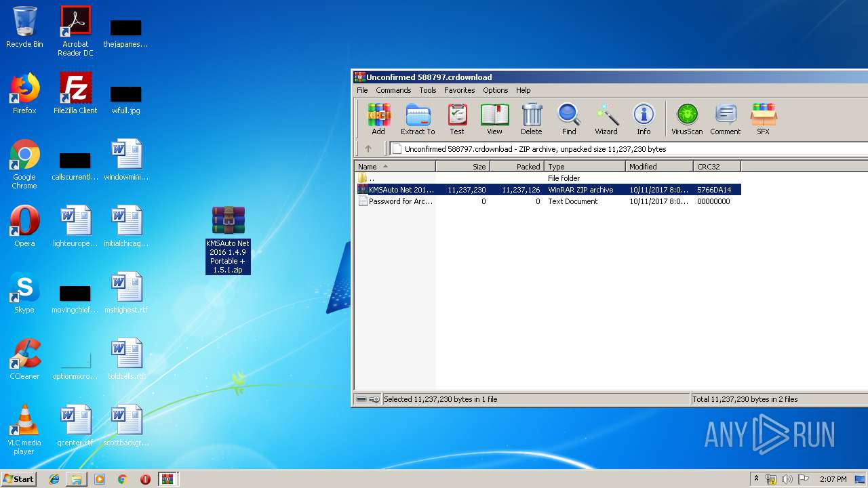Run Test on the archive

[x=457, y=119]
